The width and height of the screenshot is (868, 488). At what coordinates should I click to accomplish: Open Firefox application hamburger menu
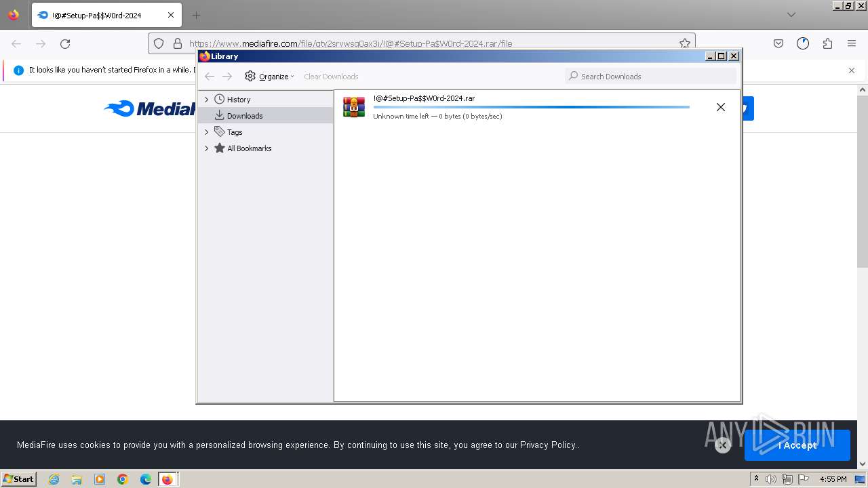[852, 43]
